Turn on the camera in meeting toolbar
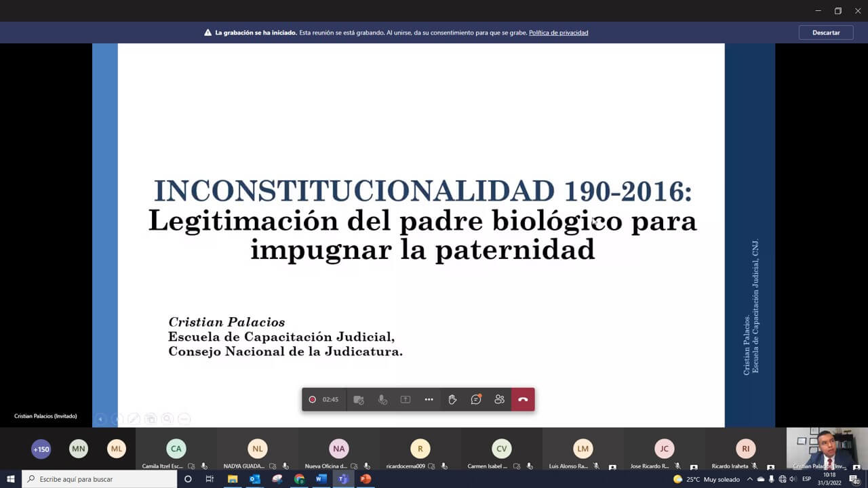Image resolution: width=868 pixels, height=488 pixels. point(359,400)
